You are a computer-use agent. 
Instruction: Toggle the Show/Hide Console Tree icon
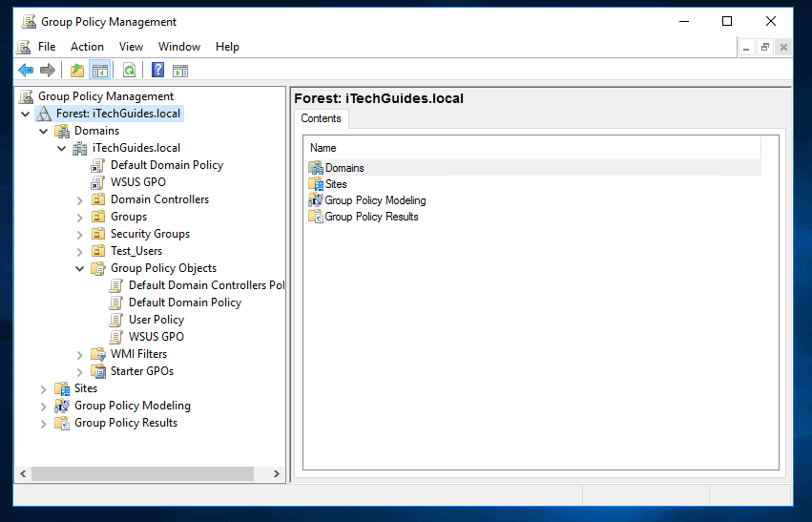point(99,70)
